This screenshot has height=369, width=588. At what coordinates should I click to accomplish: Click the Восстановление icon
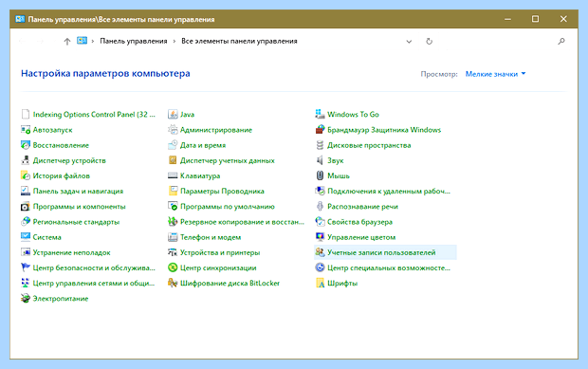pyautogui.click(x=25, y=145)
